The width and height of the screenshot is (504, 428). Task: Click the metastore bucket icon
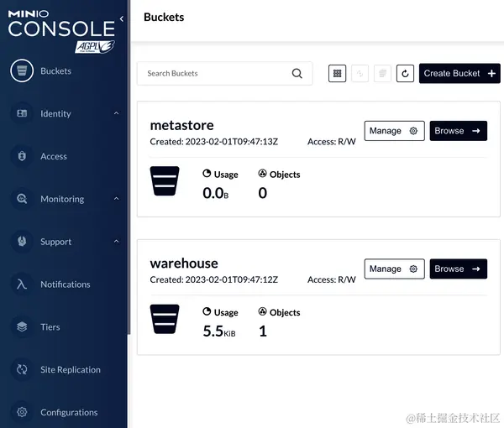coord(165,180)
